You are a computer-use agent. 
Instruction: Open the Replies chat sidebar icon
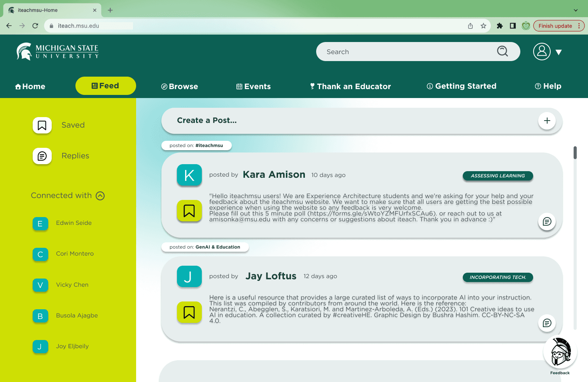point(42,156)
